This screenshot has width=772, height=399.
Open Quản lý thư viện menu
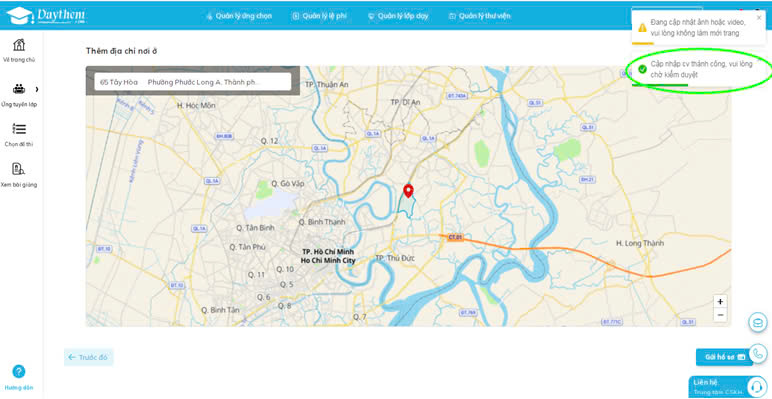[480, 16]
